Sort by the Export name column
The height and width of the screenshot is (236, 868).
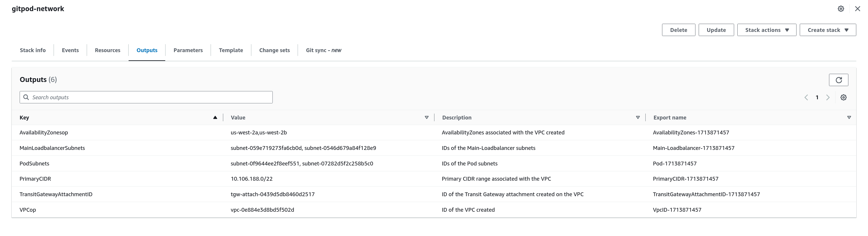click(x=849, y=117)
